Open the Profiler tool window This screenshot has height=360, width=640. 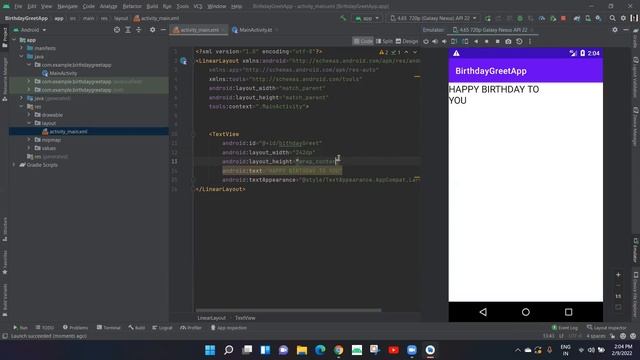191,328
